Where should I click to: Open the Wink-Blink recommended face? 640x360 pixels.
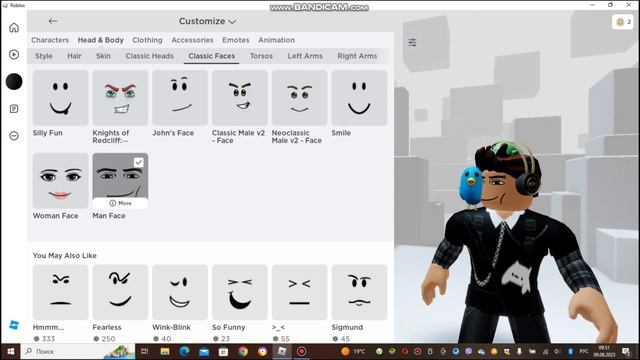point(180,292)
